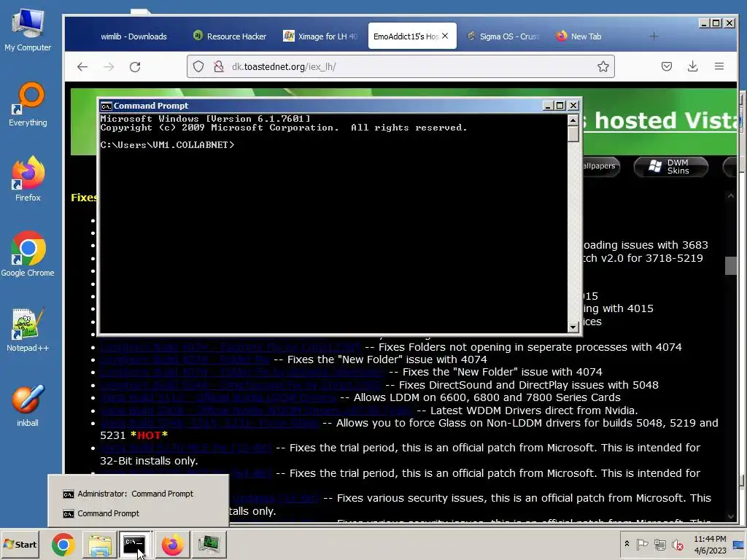Open a new browser tab
The image size is (747, 560).
tap(654, 36)
